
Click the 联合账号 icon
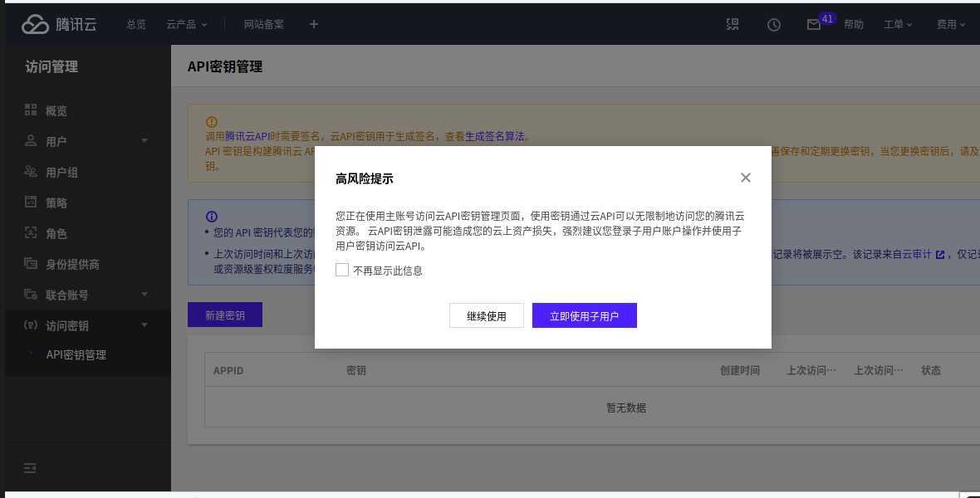[x=31, y=294]
